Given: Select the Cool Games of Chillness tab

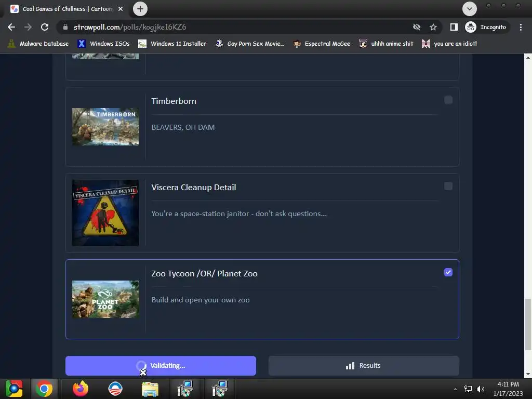Looking at the screenshot, I should tap(66, 9).
